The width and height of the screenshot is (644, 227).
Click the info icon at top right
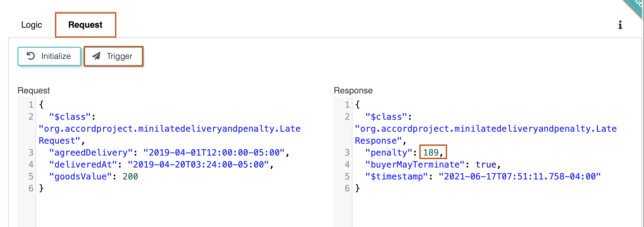pyautogui.click(x=620, y=25)
